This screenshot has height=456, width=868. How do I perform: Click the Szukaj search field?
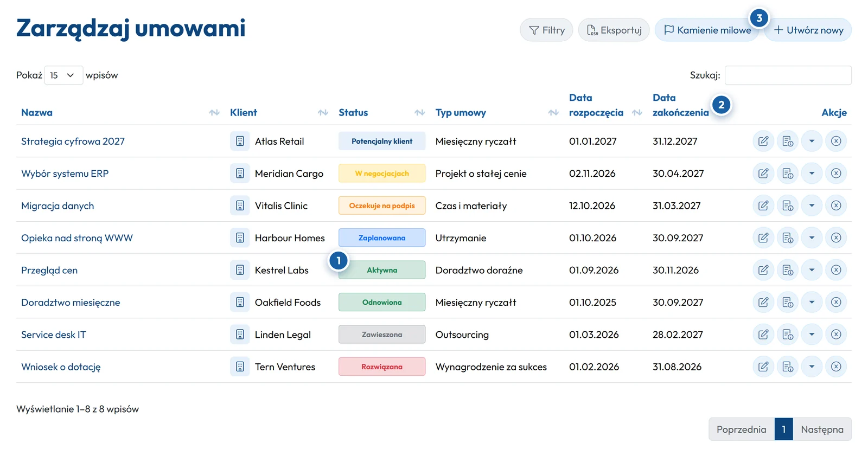pos(788,75)
